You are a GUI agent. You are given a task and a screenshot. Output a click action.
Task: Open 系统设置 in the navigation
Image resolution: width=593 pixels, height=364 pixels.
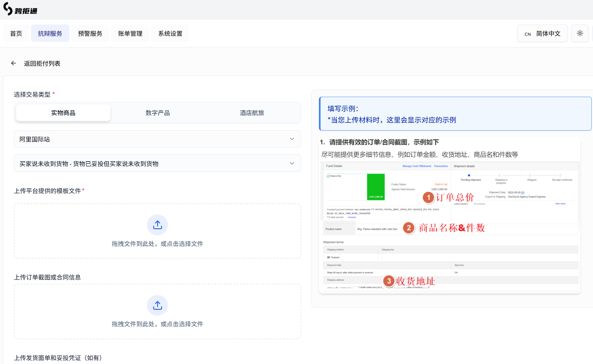click(170, 34)
